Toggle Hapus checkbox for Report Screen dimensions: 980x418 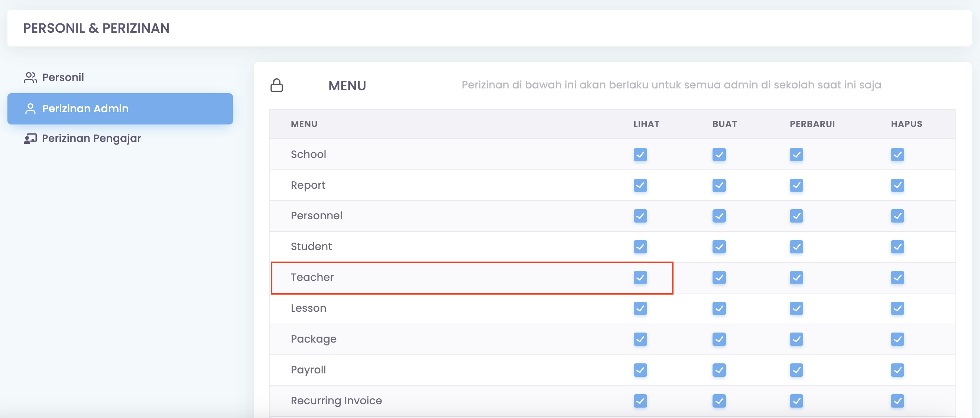[x=897, y=186]
